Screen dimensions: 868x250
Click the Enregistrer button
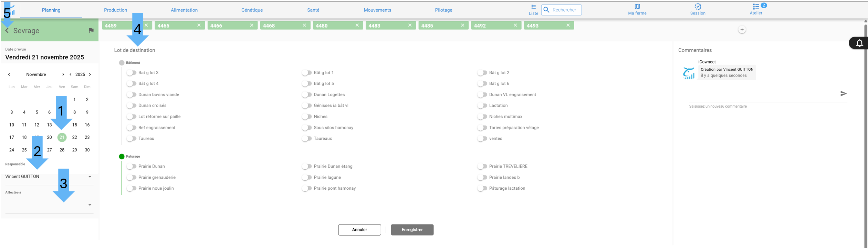coord(412,230)
